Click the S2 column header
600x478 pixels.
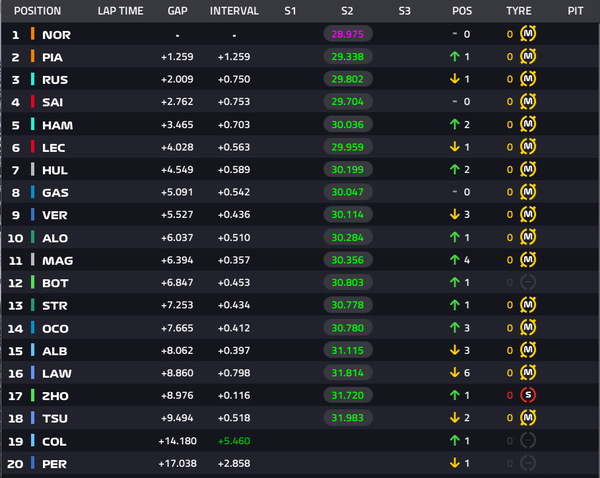pyautogui.click(x=347, y=11)
